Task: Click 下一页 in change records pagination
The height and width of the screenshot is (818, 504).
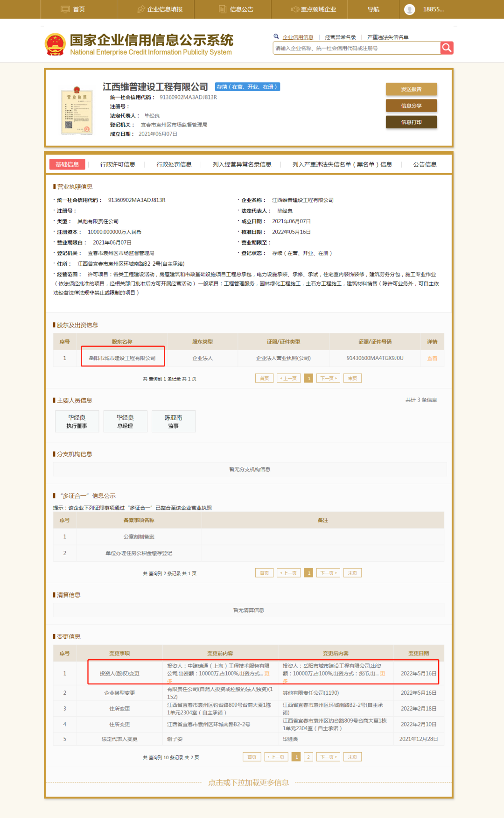Action: [x=328, y=757]
